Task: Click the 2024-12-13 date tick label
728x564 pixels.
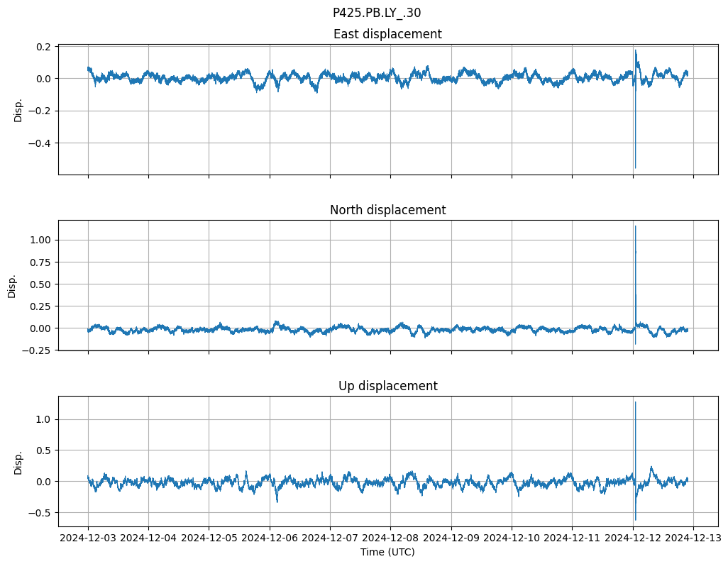Action: click(x=693, y=538)
